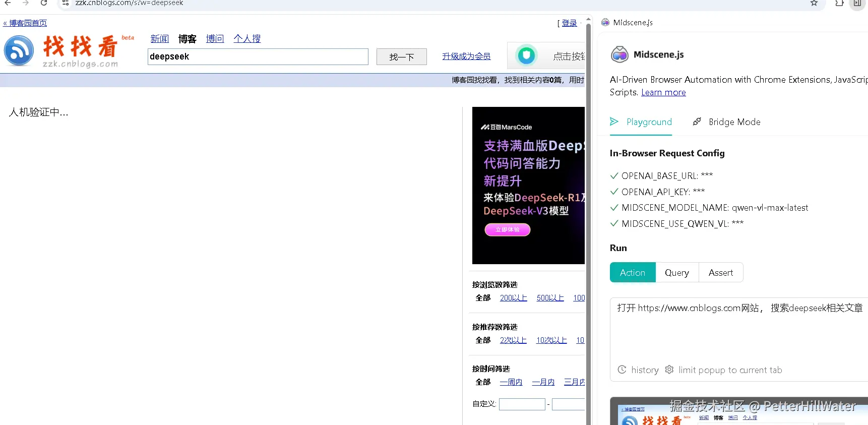
Task: Click the deepseek search input box
Action: pos(258,56)
